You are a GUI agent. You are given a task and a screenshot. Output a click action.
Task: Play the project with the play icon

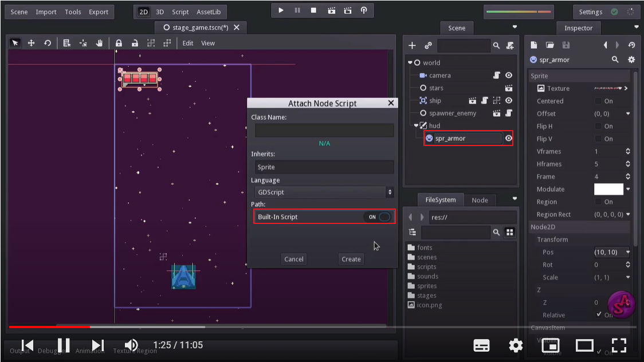pyautogui.click(x=281, y=10)
